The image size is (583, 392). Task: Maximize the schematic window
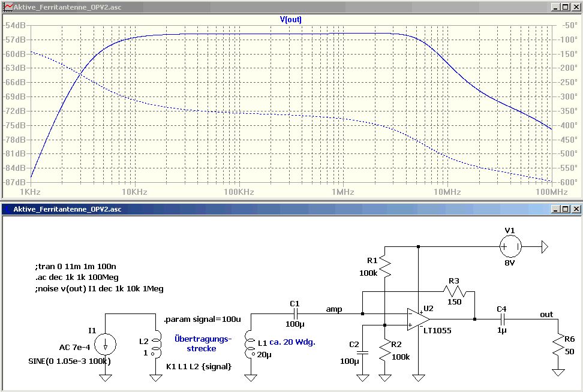565,209
